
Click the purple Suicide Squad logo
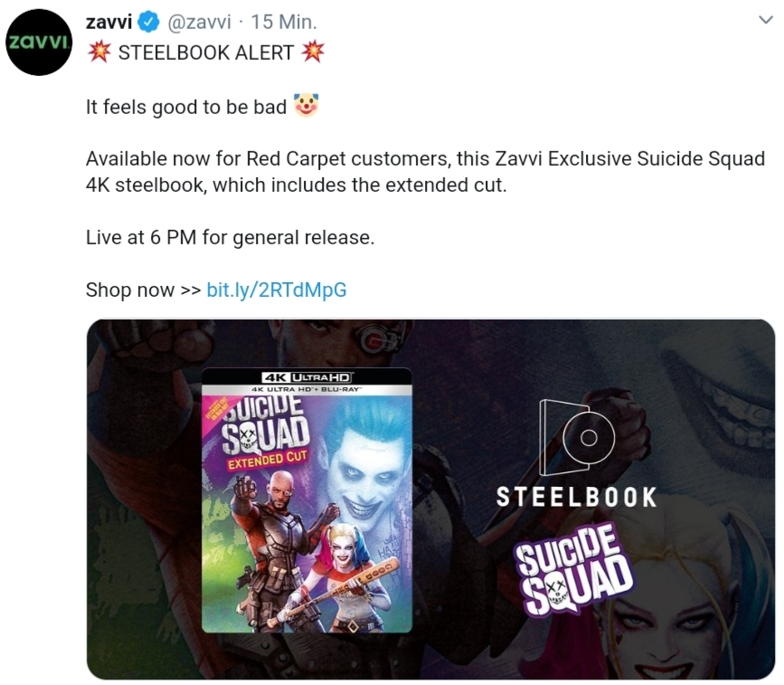pos(575,569)
